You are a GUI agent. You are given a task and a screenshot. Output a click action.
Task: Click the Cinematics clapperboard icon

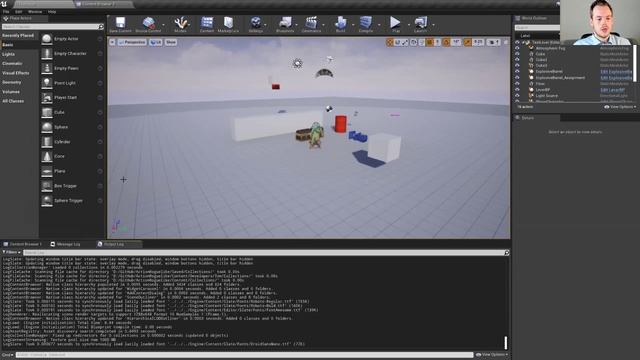click(x=311, y=22)
